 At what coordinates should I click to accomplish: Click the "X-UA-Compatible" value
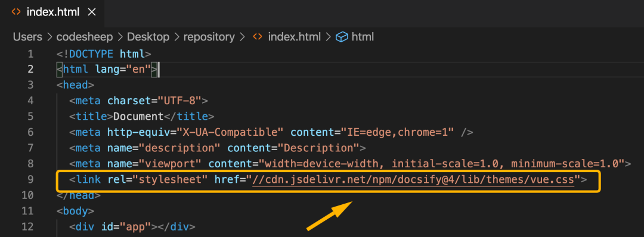coord(230,132)
